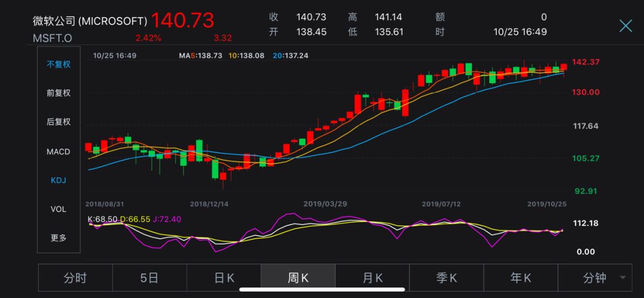
Task: Switch to 周K weekly candlestick tab
Action: [298, 278]
